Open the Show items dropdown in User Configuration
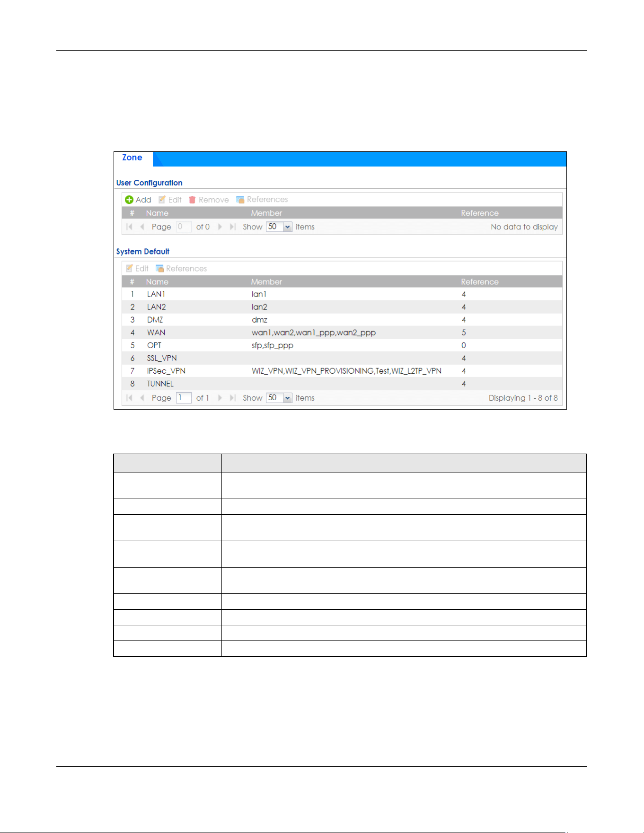Image resolution: width=644 pixels, height=833 pixels. (x=288, y=227)
